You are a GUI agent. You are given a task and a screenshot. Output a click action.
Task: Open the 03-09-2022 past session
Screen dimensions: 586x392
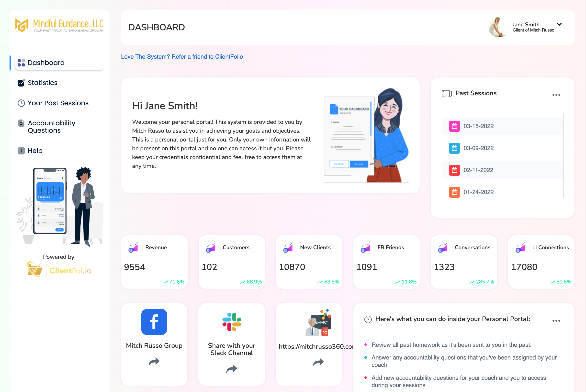point(478,148)
